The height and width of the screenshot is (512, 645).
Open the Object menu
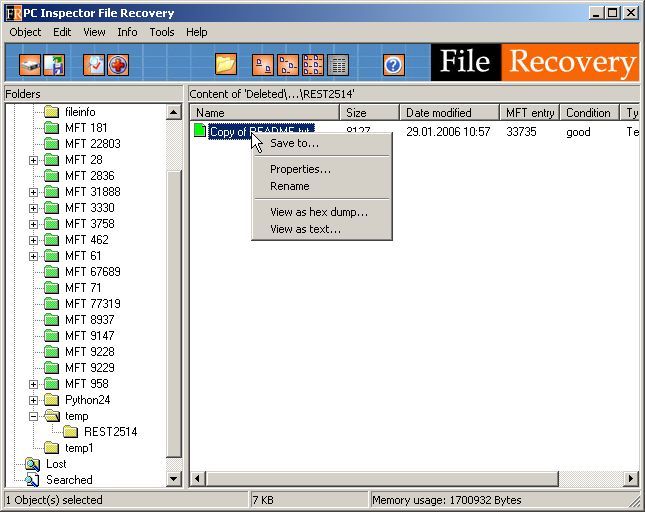(x=25, y=32)
